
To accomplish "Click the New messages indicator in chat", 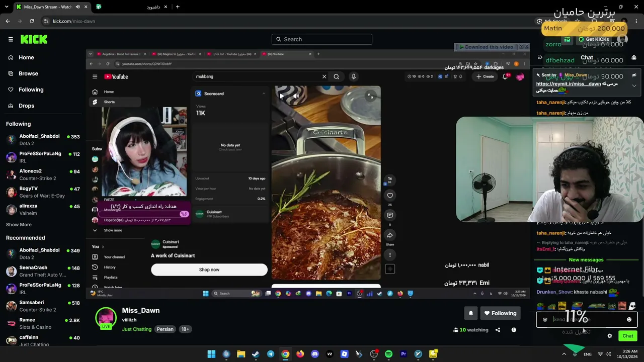I will 586,260.
